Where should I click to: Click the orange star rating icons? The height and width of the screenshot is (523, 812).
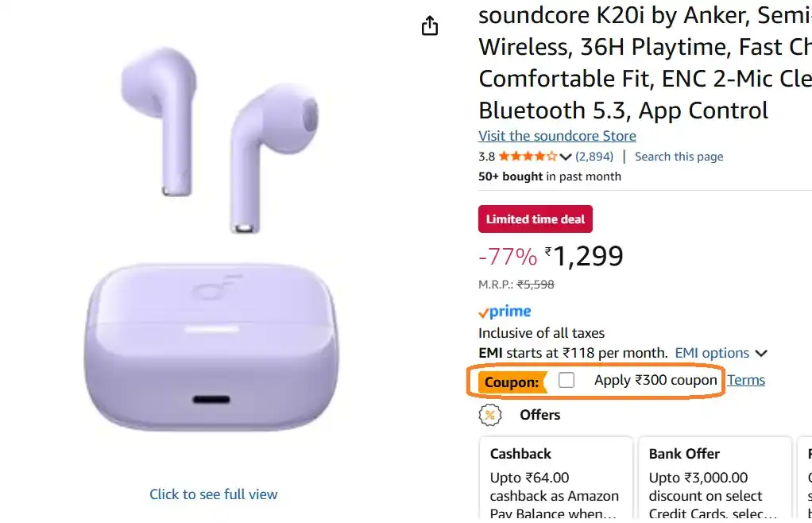[x=528, y=157]
